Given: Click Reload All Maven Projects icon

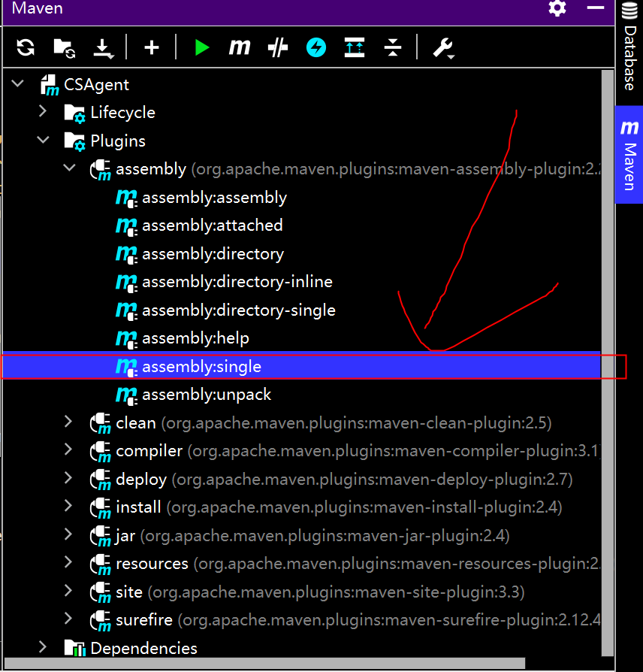Looking at the screenshot, I should pos(26,48).
